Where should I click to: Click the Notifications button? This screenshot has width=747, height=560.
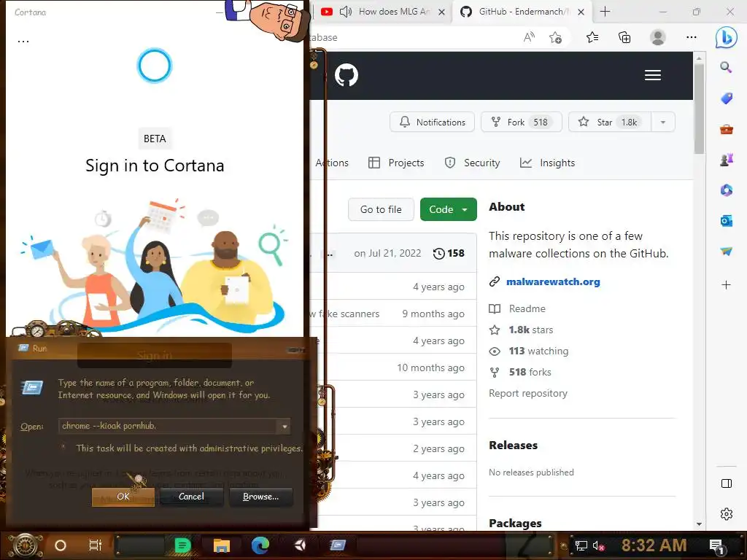coord(432,122)
